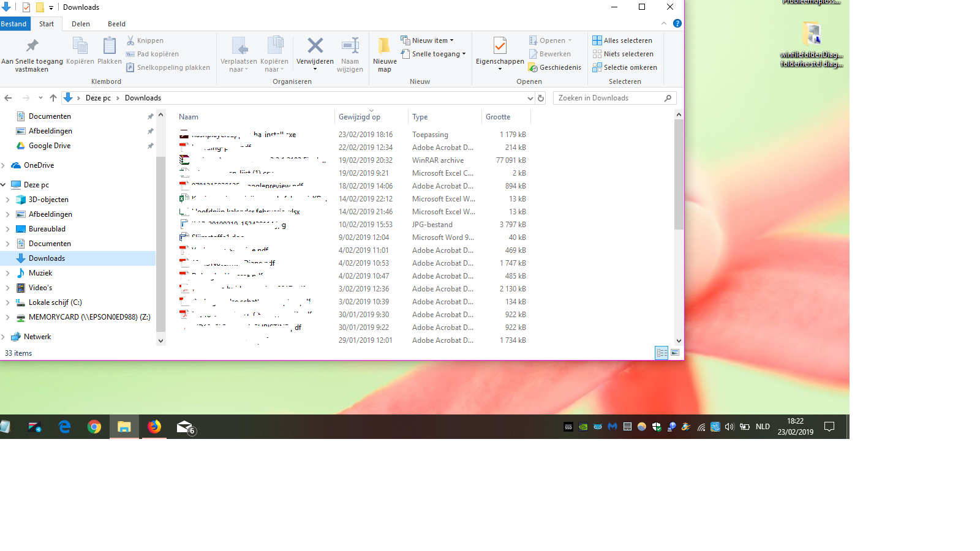
Task: Open the Verplaatsen naar dropdown
Action: point(239,54)
